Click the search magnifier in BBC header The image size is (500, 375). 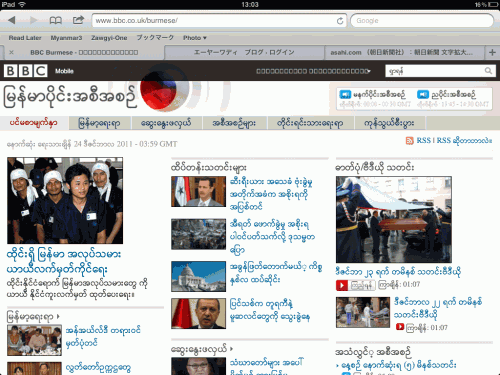[x=488, y=71]
